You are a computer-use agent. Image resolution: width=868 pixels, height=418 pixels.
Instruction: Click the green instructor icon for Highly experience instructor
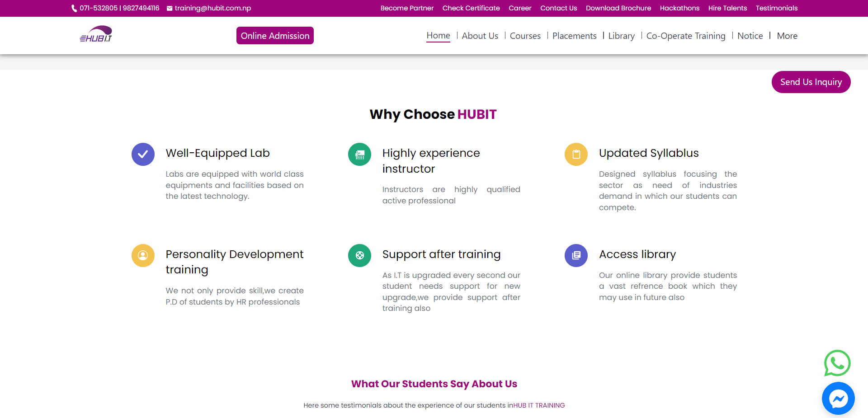coord(359,154)
